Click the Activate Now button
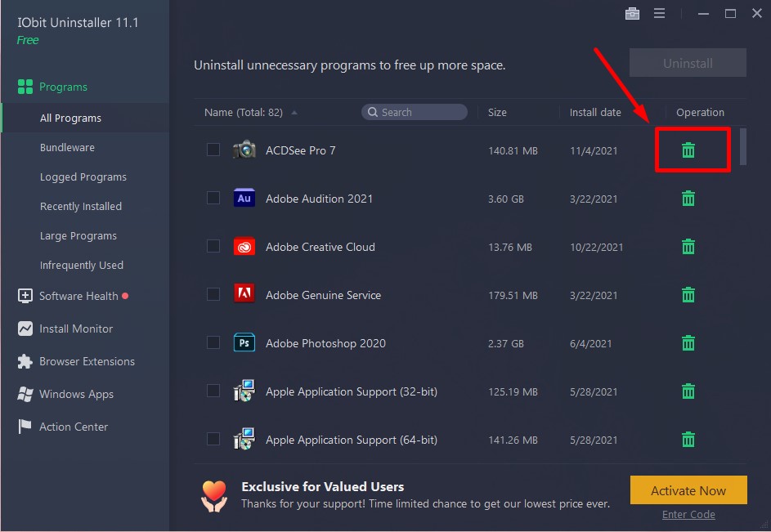Viewport: 771px width, 532px height. [x=688, y=490]
